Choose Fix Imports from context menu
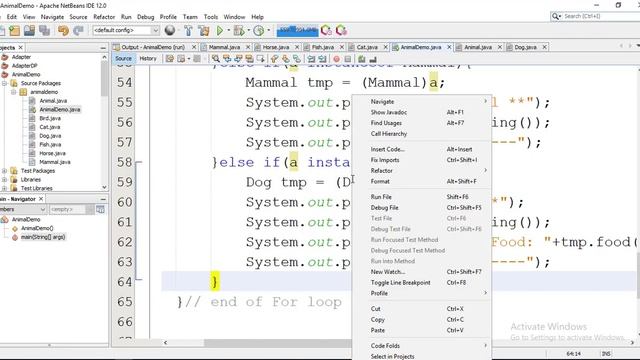The image size is (640, 360). coord(422,160)
